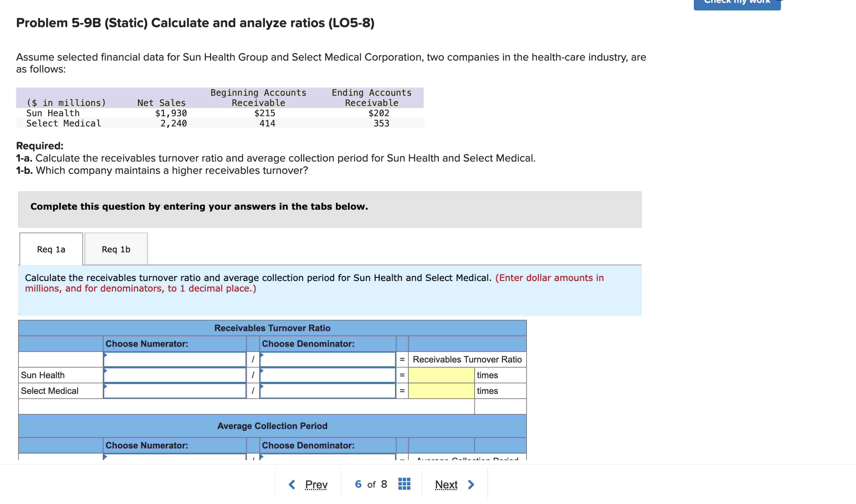This screenshot has width=856, height=504.
Task: Click the right chevron beside Next
Action: 471,484
